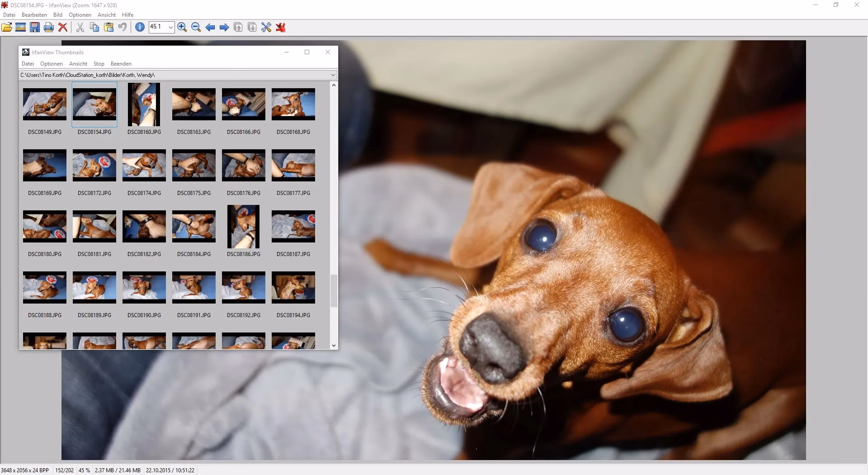Image resolution: width=868 pixels, height=475 pixels.
Task: Open Settings wrench and tools icon
Action: pyautogui.click(x=266, y=27)
